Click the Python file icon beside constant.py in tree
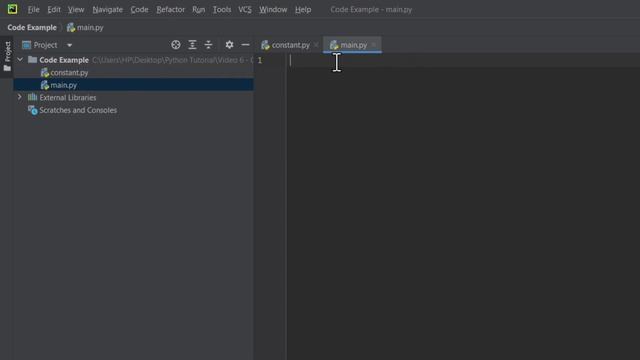The image size is (640, 360). click(45, 73)
